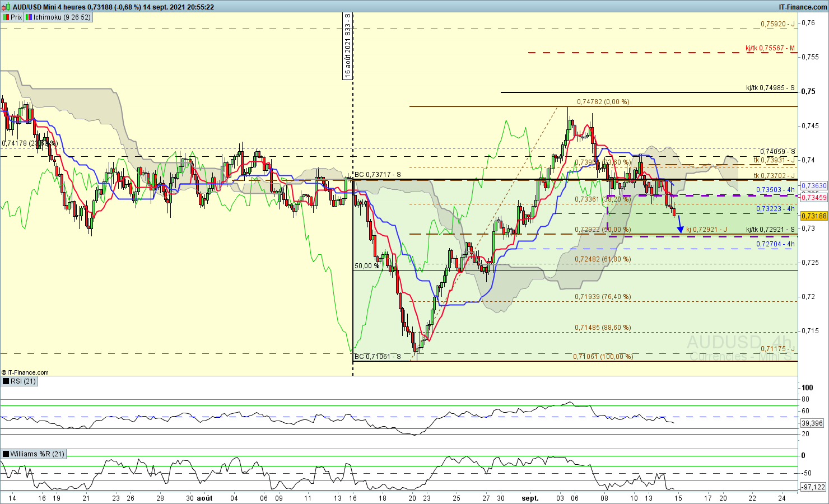Click the kj/tk 0,72921 - S level label
829x504 pixels.
[770, 230]
